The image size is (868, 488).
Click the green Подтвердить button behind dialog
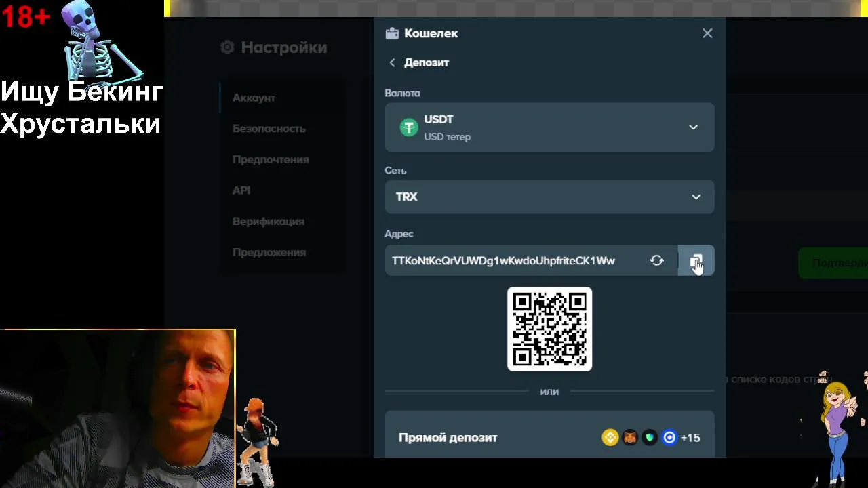click(833, 263)
